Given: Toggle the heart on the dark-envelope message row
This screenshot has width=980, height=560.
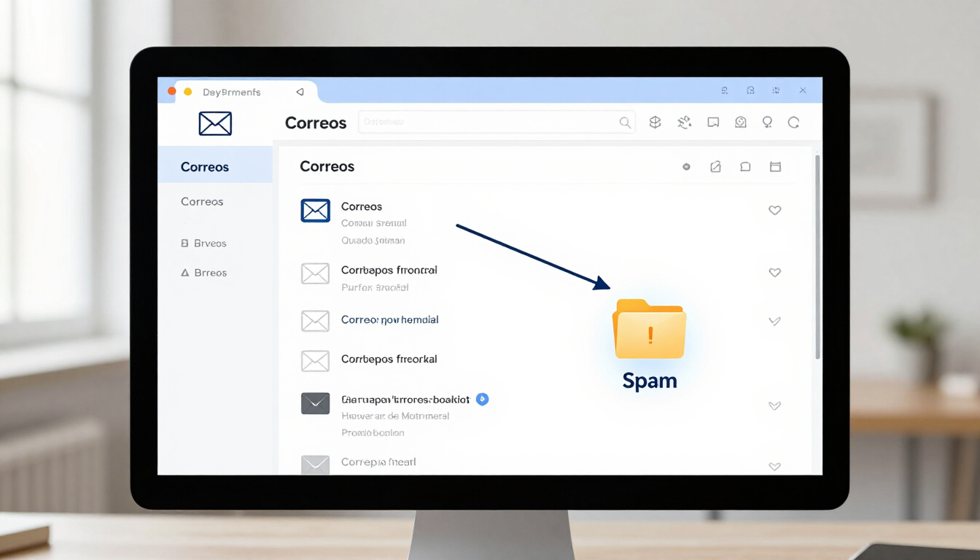Looking at the screenshot, I should pyautogui.click(x=774, y=406).
